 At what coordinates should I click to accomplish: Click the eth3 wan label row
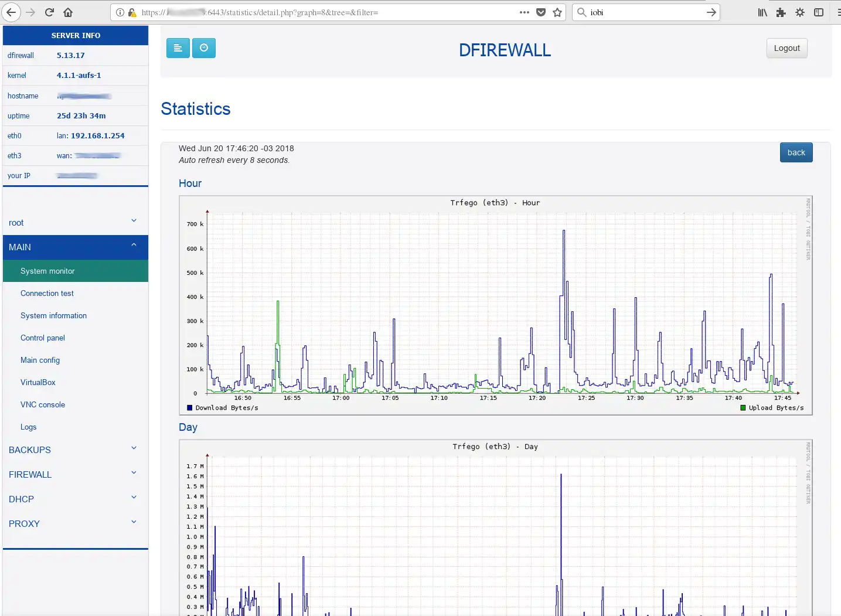[x=76, y=156]
